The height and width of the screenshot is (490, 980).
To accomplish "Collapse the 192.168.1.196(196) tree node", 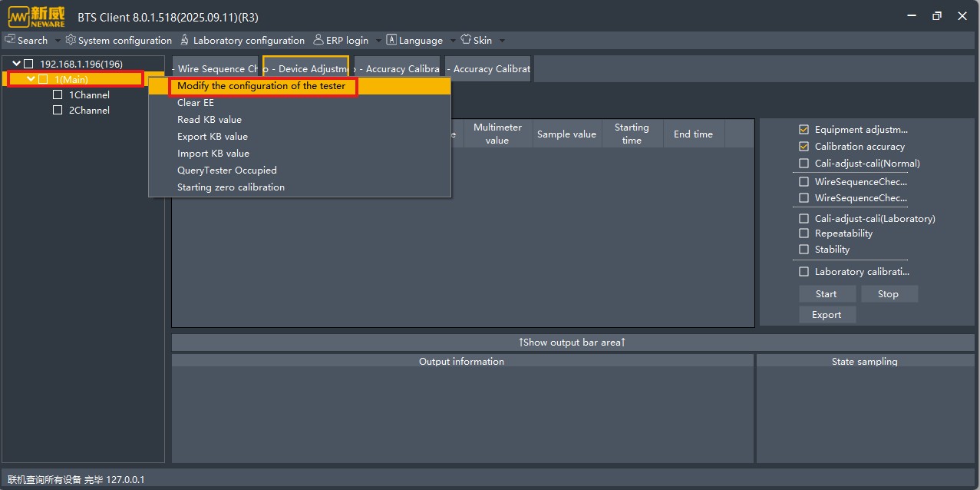I will (x=17, y=64).
